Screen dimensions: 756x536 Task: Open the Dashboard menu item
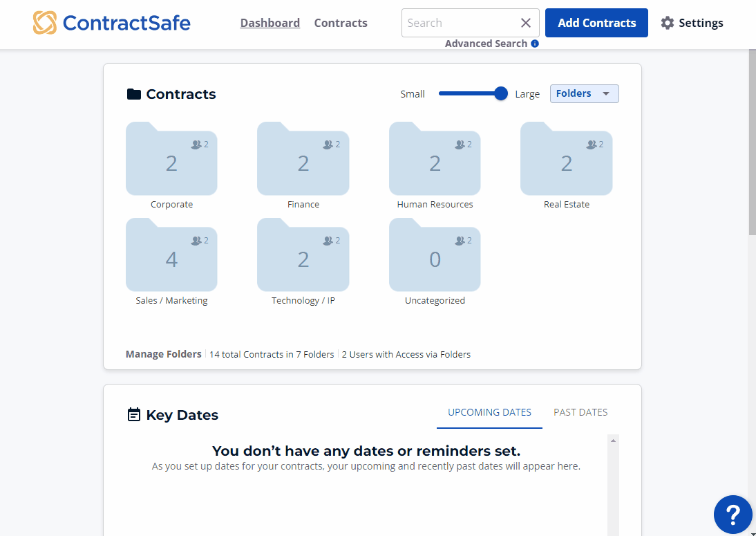click(x=270, y=22)
